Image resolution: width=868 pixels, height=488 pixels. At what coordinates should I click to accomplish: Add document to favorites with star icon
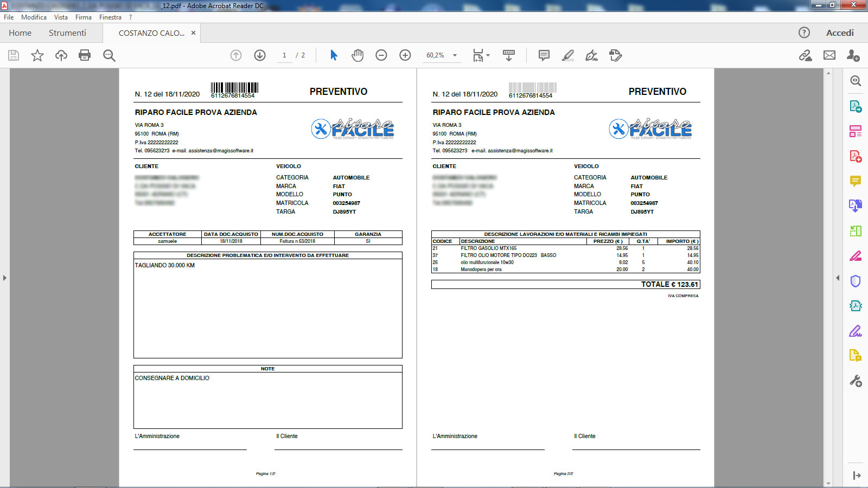[x=37, y=55]
